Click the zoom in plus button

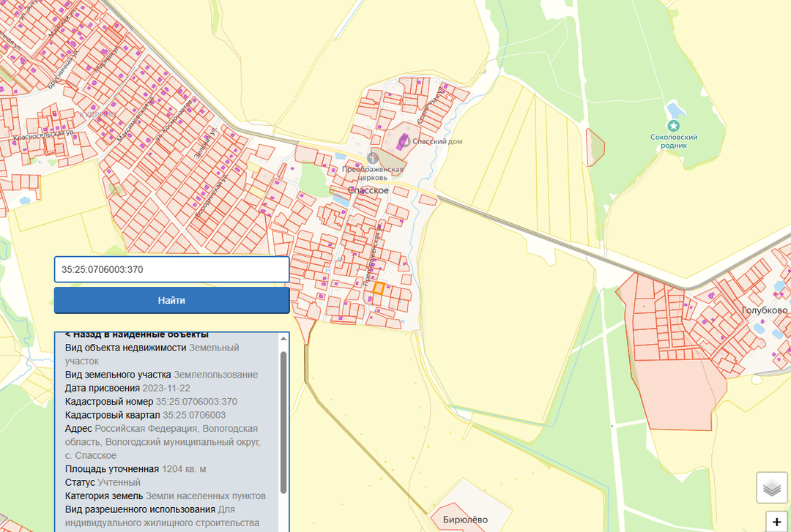[776, 522]
